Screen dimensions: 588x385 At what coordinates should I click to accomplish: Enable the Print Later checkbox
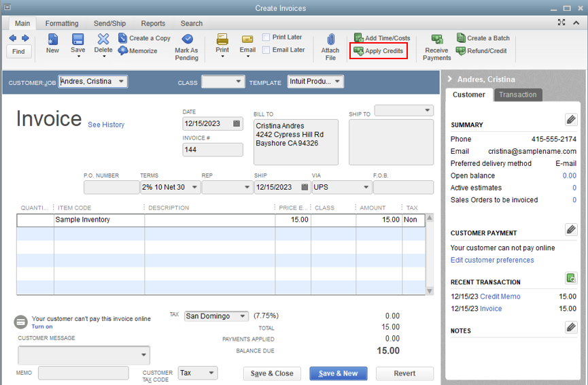pyautogui.click(x=266, y=37)
